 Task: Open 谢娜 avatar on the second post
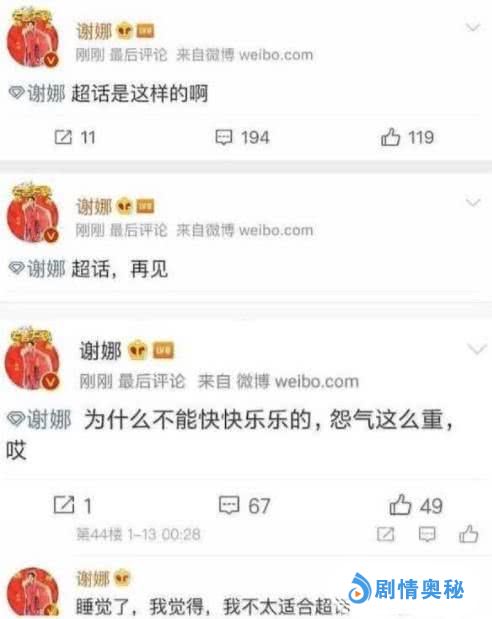[x=33, y=213]
